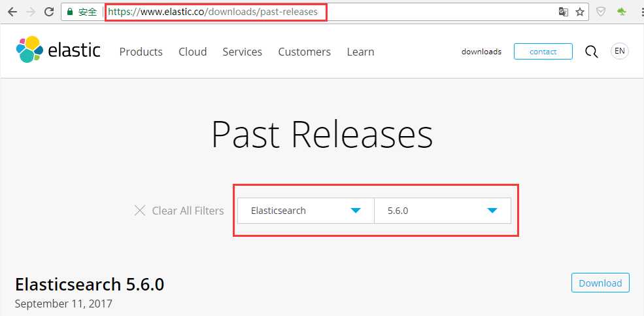Click the Download button for Elasticsearch 5.6.0
The width and height of the screenshot is (644, 316).
(600, 283)
